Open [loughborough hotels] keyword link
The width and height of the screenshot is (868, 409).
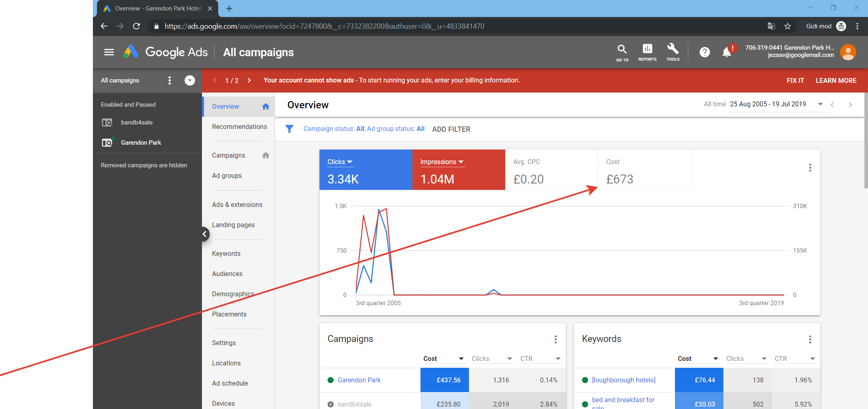point(624,380)
